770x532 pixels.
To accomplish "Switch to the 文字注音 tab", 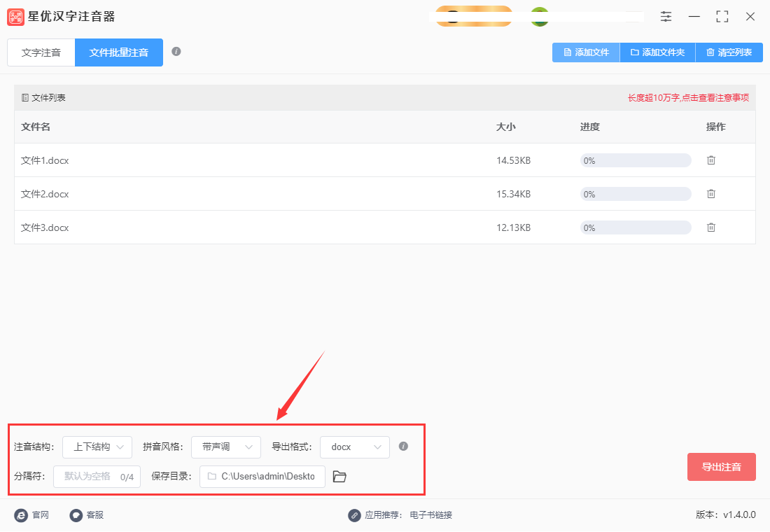I will (41, 52).
